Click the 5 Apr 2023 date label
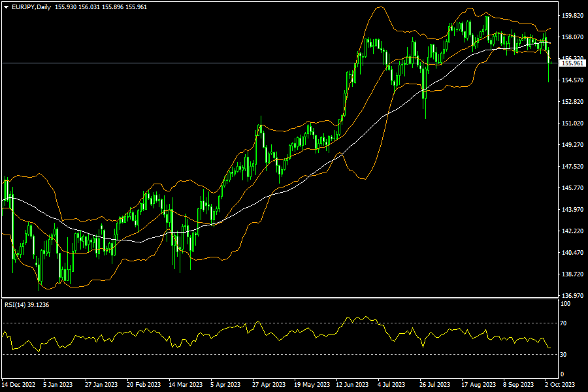Viewport: 588px width, 392px height. point(225,385)
